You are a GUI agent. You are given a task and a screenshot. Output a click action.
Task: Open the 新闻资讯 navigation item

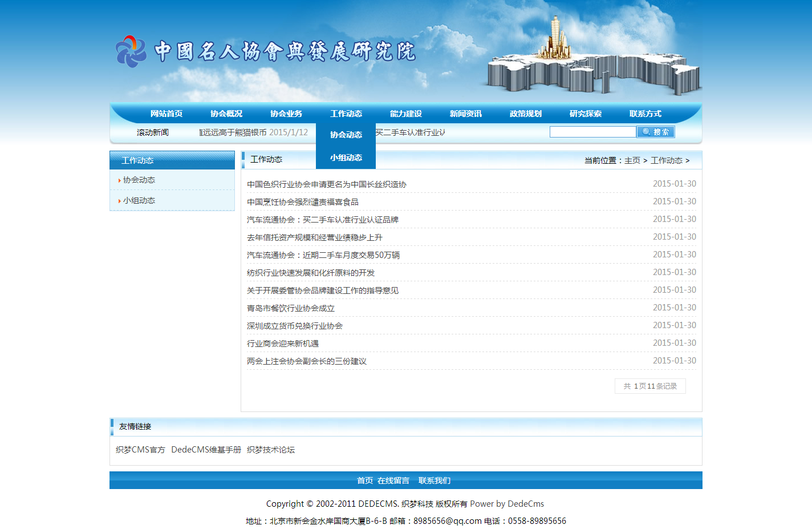point(466,114)
